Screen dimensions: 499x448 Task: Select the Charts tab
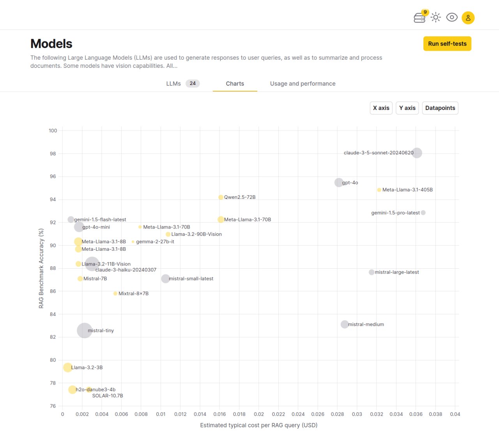[x=235, y=83]
